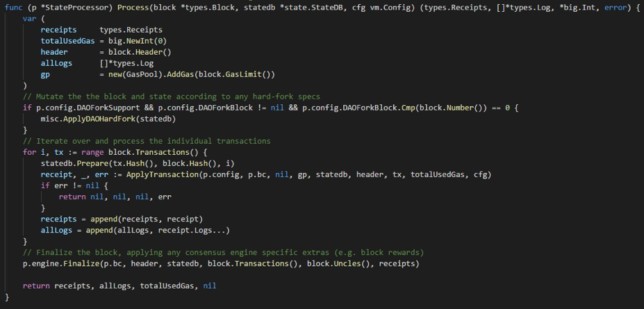Image resolution: width=644 pixels, height=309 pixels.
Task: Click the final return receipts line
Action: click(x=119, y=286)
